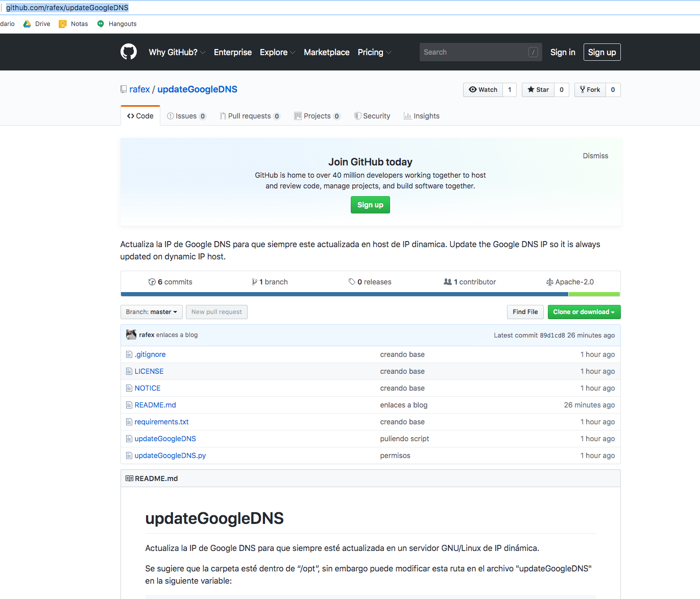Click the Watch eye button
The image size is (700, 599).
483,90
